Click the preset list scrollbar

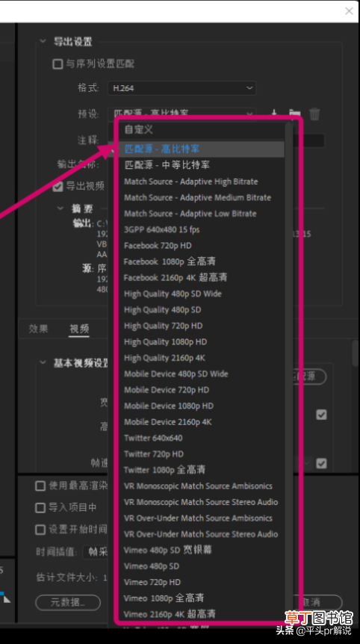289,372
